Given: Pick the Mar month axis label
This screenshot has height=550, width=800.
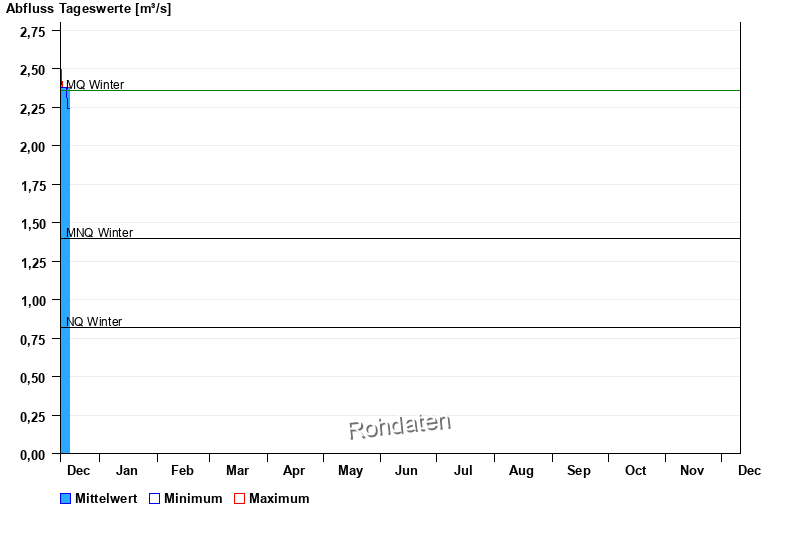Looking at the screenshot, I should (x=237, y=471).
